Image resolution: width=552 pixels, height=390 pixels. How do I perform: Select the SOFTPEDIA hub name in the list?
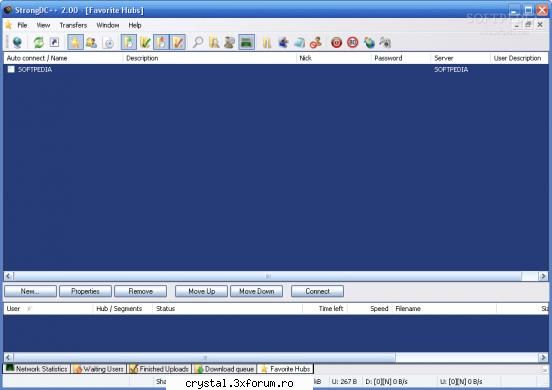tap(35, 69)
